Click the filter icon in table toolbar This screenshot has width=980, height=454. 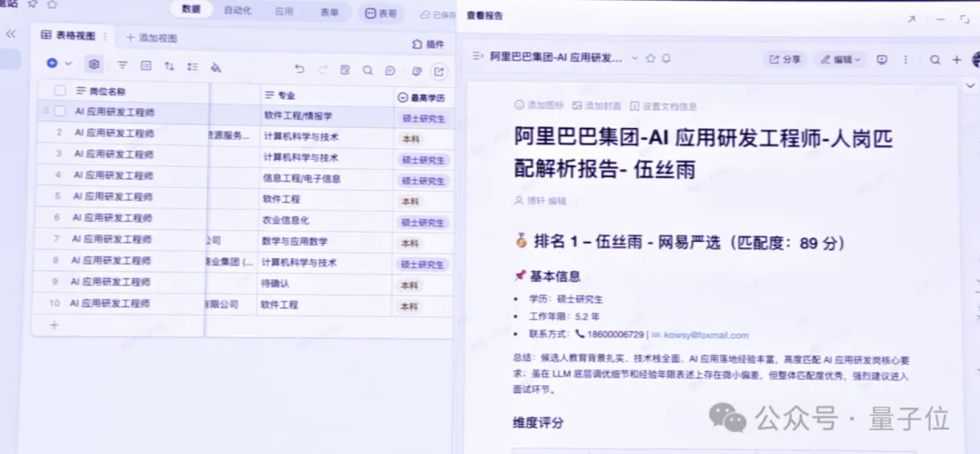pos(123,65)
